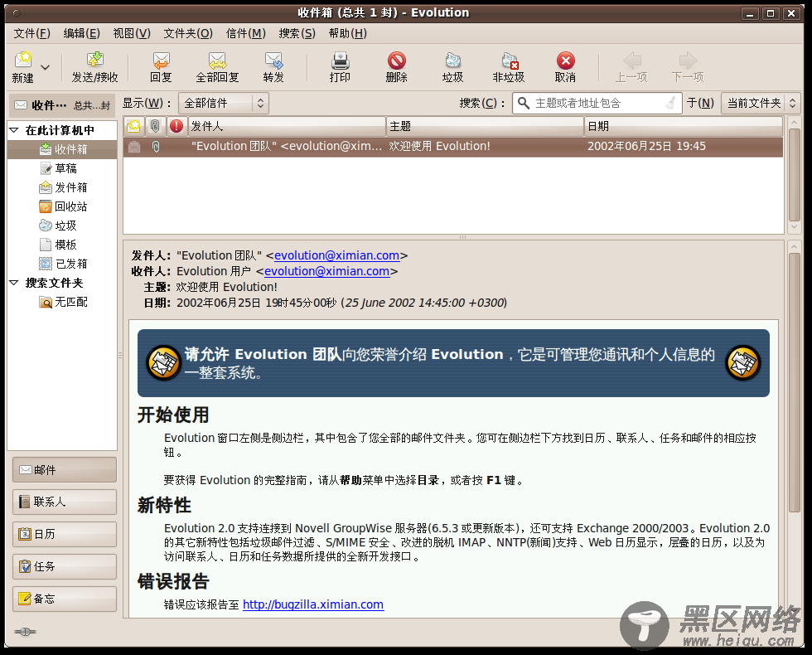Select the 无匹配 search folder

pyautogui.click(x=63, y=302)
